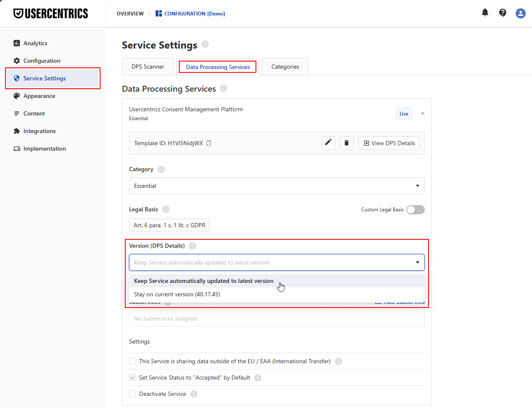Click the Art. 6 para. 1 GDPR chip

pos(169,225)
